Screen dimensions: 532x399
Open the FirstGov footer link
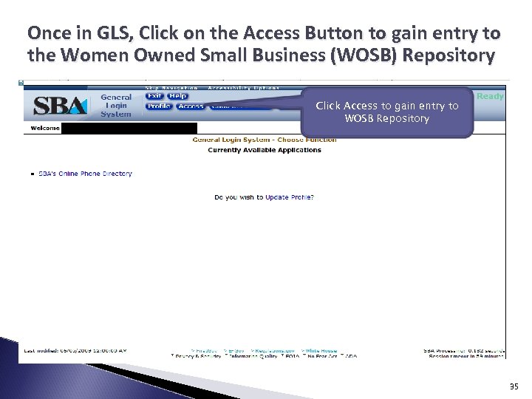tap(205, 350)
